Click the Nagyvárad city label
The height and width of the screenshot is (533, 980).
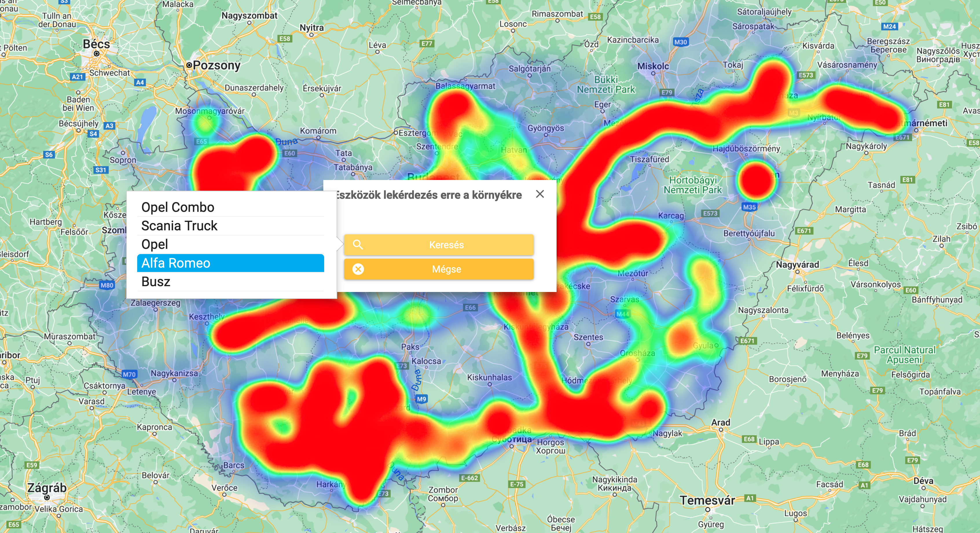[797, 264]
